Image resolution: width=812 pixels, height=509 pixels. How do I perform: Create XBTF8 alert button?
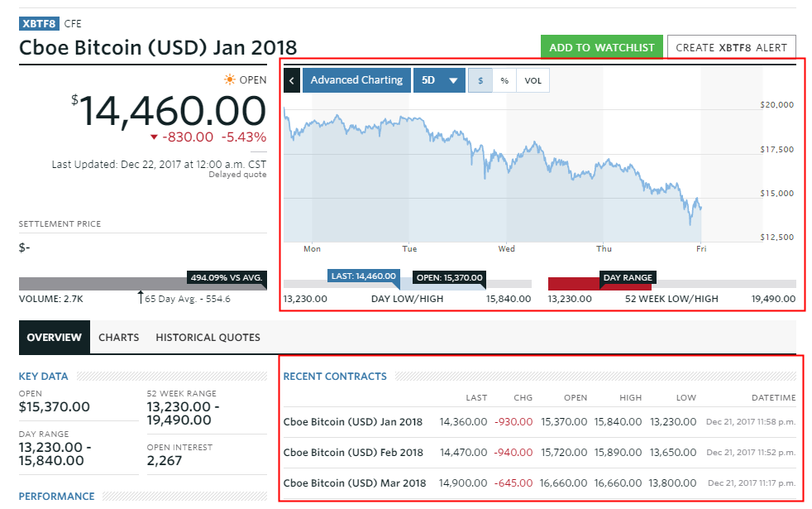pos(731,47)
